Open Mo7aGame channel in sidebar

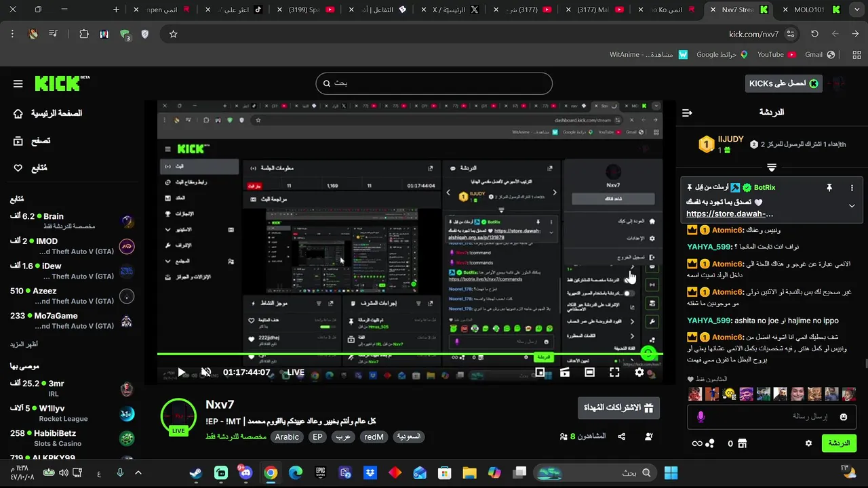coord(71,321)
